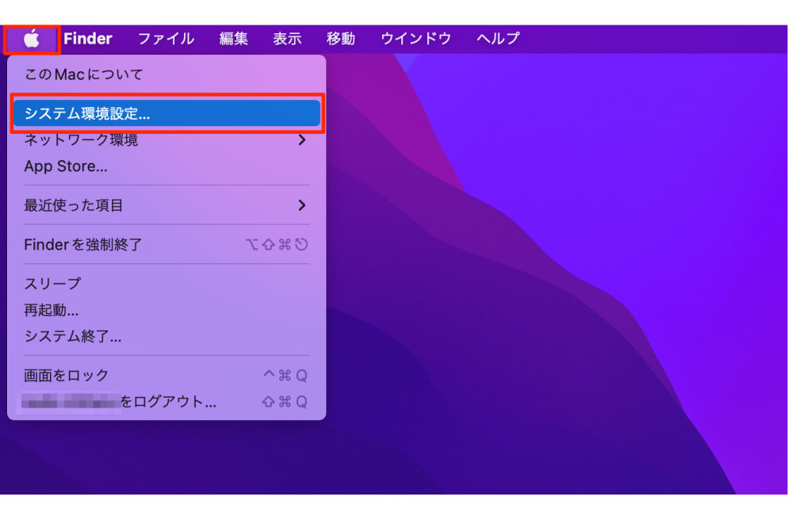Open the ヘルプ menu
Screen dimensions: 812x519
(498, 39)
